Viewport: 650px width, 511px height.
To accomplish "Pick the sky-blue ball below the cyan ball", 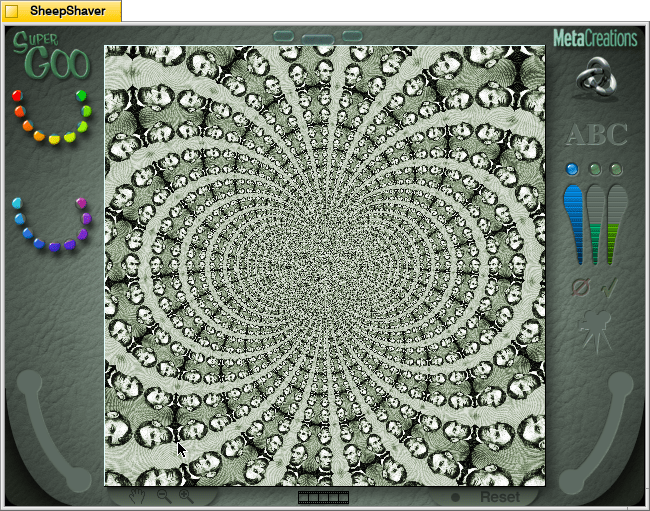I will pos(19,218).
